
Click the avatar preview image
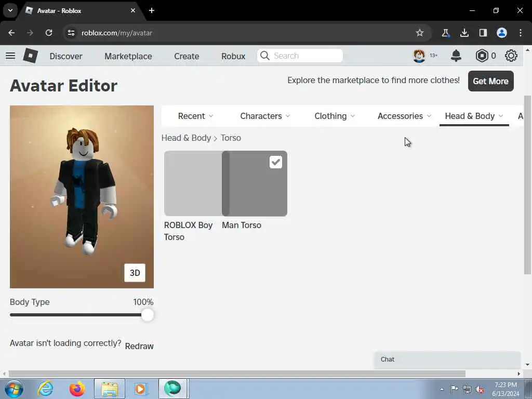(82, 197)
